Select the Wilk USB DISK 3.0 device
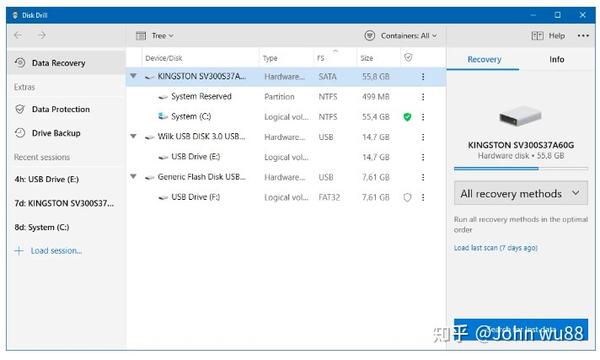600x360 pixels. coord(286,137)
